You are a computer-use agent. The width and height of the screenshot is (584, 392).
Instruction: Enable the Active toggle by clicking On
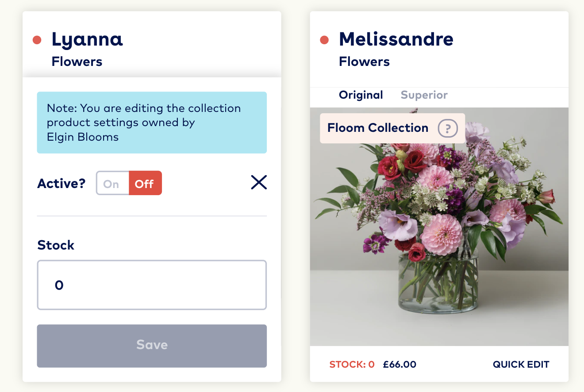tap(112, 183)
